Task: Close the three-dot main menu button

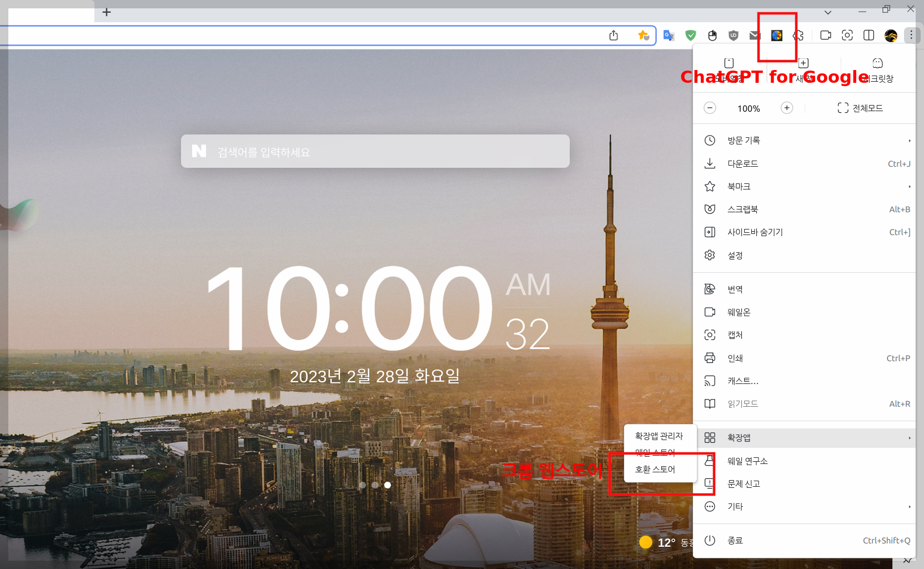Action: click(x=911, y=36)
